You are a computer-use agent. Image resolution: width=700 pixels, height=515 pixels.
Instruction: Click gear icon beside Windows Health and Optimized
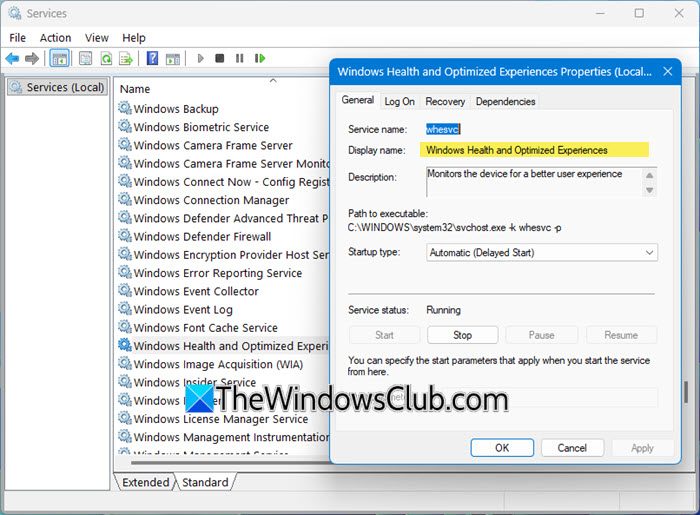pyautogui.click(x=125, y=345)
